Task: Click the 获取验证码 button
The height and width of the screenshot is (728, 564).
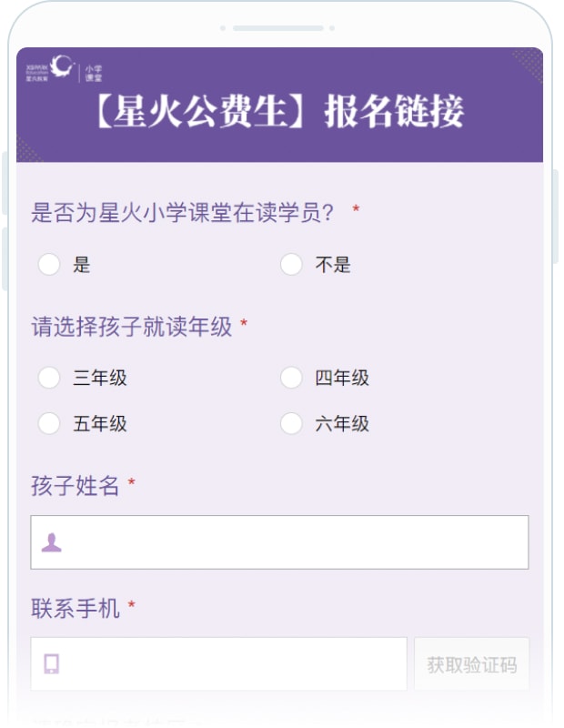Action: pos(471,663)
